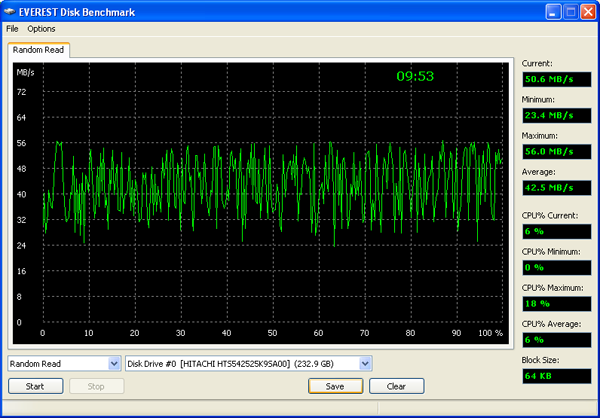This screenshot has width=600, height=418.
Task: Minimize the EVEREST Disk Benchmark window
Action: point(553,12)
